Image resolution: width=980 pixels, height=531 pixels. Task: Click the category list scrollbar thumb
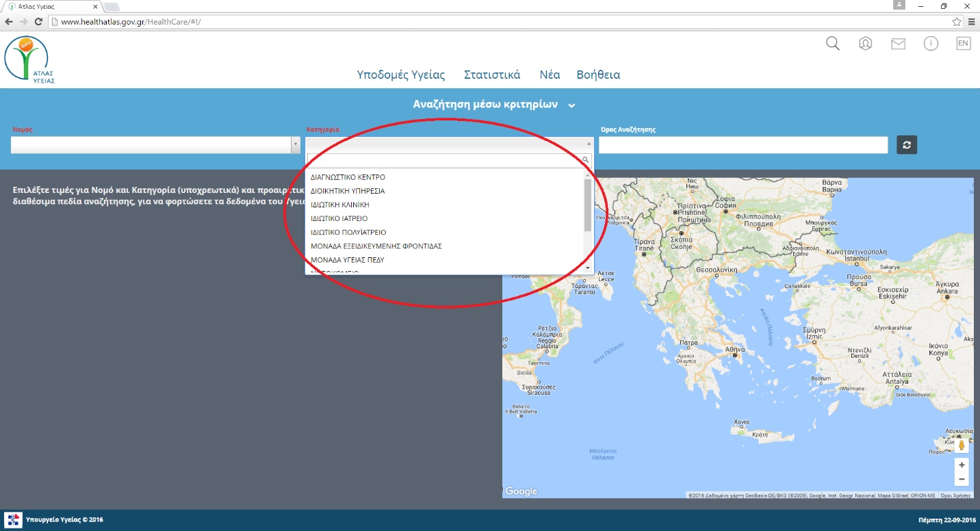point(588,205)
